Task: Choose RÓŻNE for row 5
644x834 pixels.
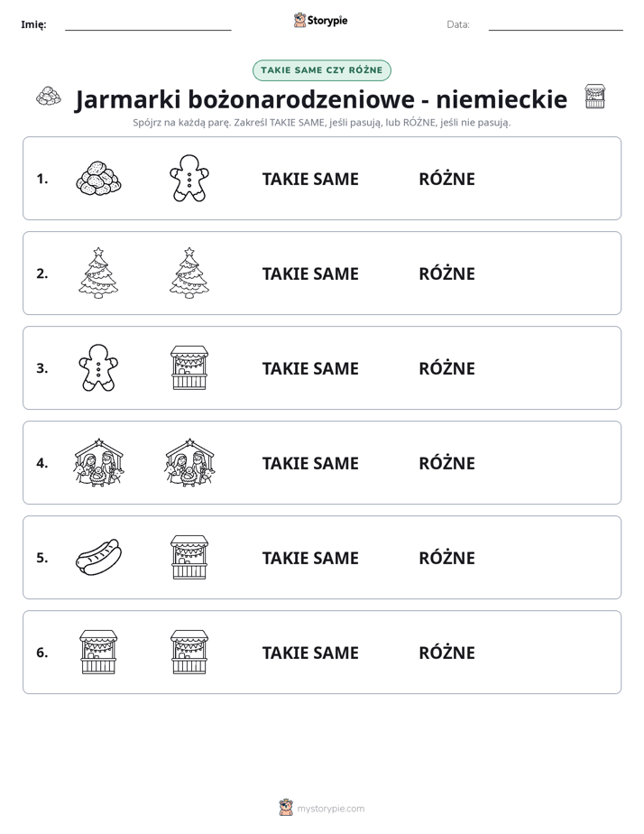Action: 446,558
